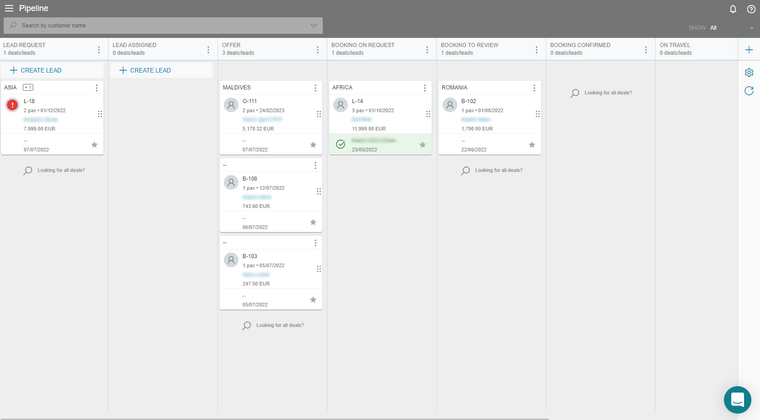This screenshot has height=420, width=760.
Task: Star the B-103 deal
Action: coord(313,300)
